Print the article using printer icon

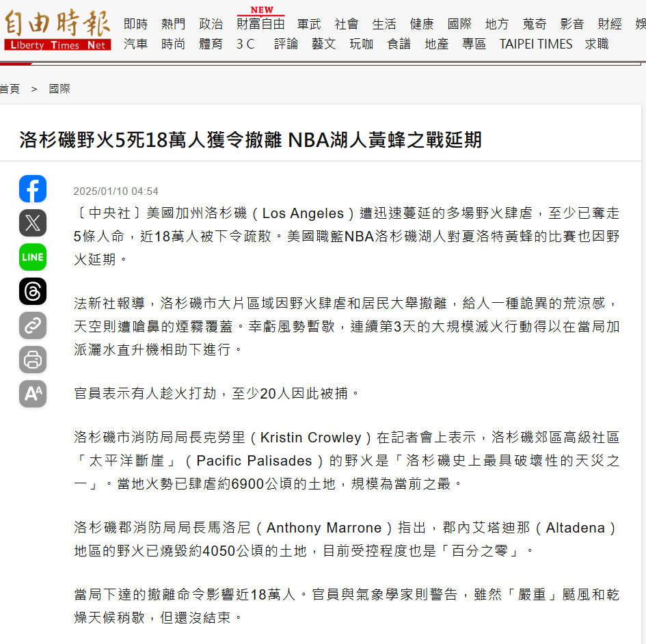point(33,360)
